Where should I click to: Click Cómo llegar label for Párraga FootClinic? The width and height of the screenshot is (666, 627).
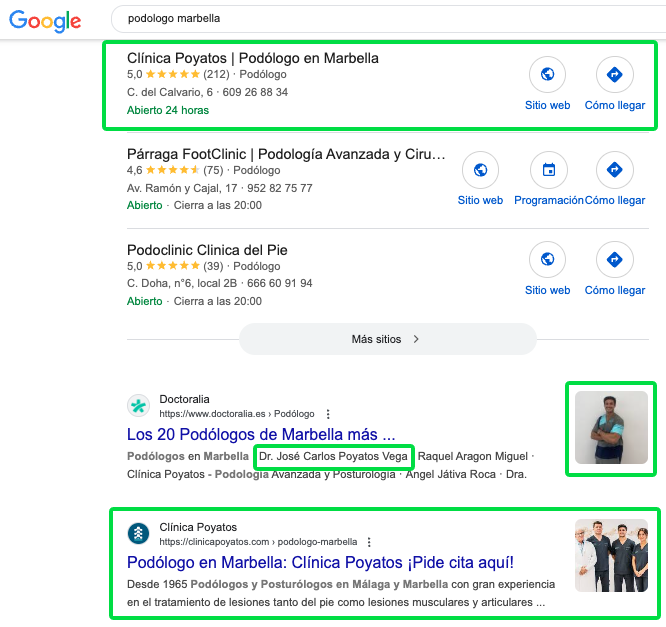pyautogui.click(x=615, y=200)
